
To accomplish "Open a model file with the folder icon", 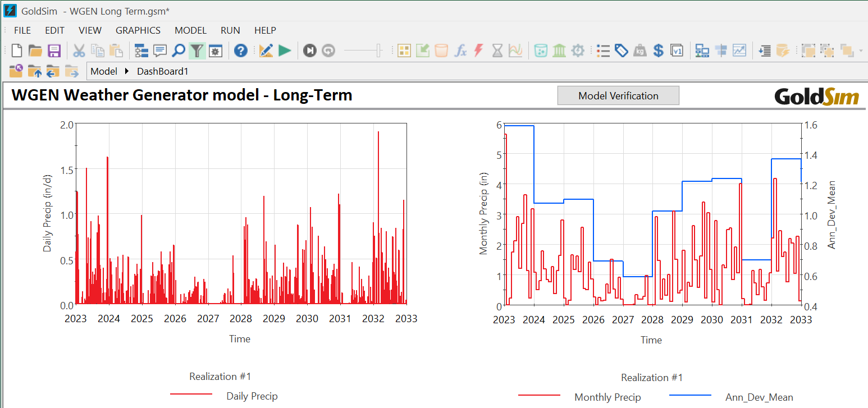I will click(x=35, y=51).
